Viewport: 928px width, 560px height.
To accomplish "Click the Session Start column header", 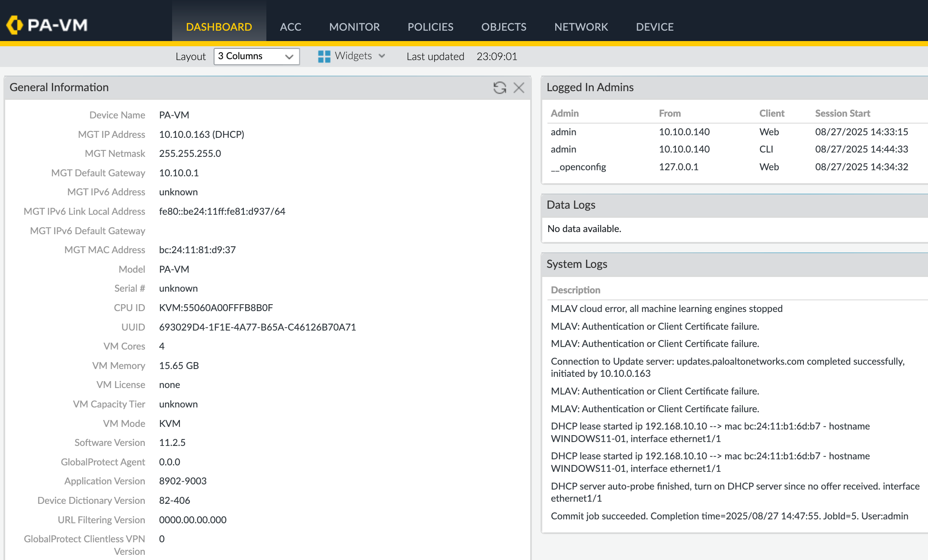I will [x=842, y=113].
